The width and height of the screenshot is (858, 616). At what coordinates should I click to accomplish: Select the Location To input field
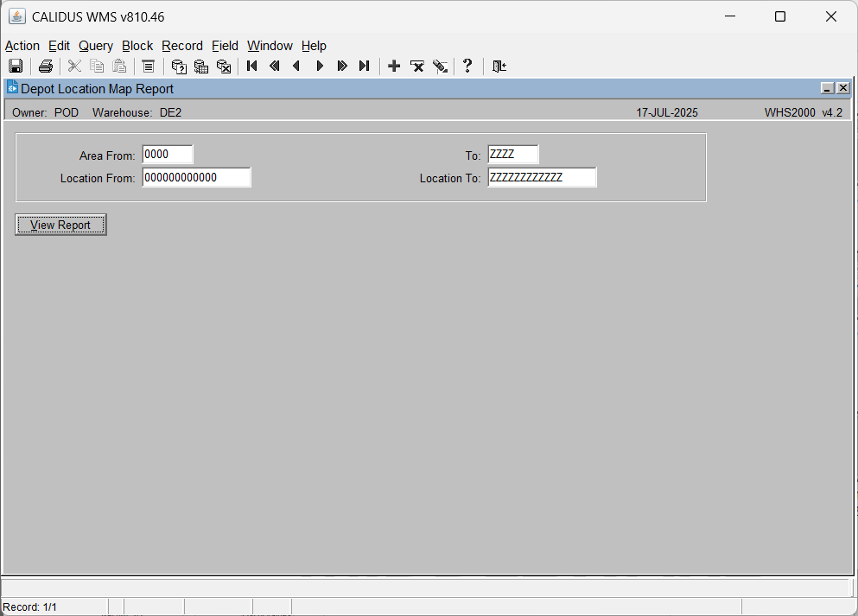(x=542, y=177)
